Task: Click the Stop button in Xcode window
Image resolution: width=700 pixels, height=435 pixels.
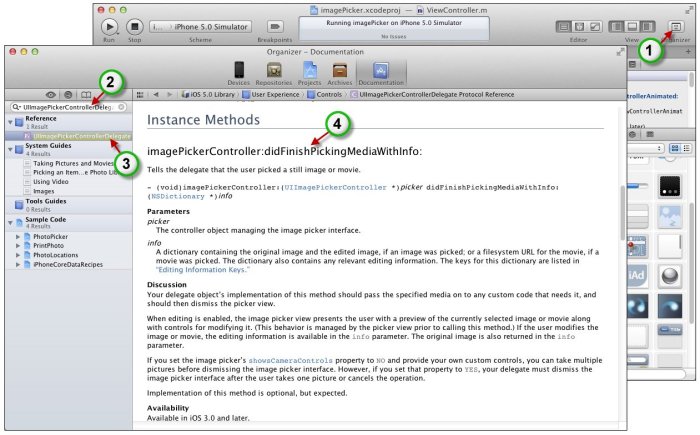Action: coord(134,27)
